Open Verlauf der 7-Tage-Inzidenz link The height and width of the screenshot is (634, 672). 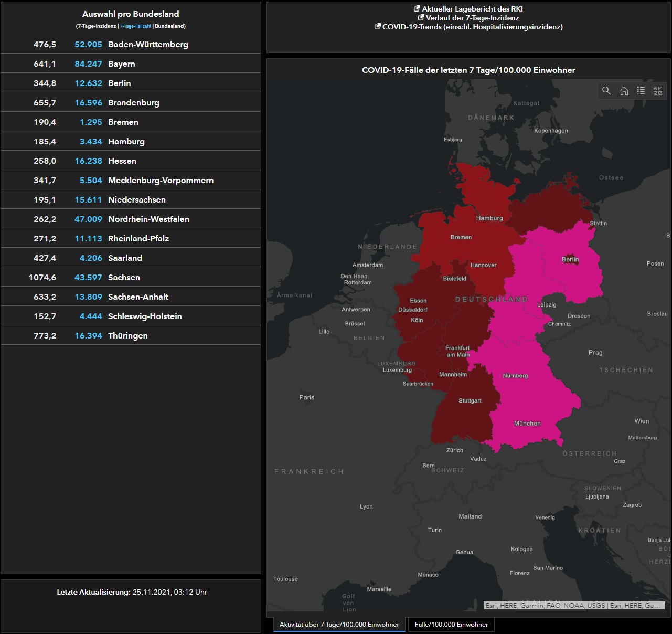pyautogui.click(x=472, y=18)
